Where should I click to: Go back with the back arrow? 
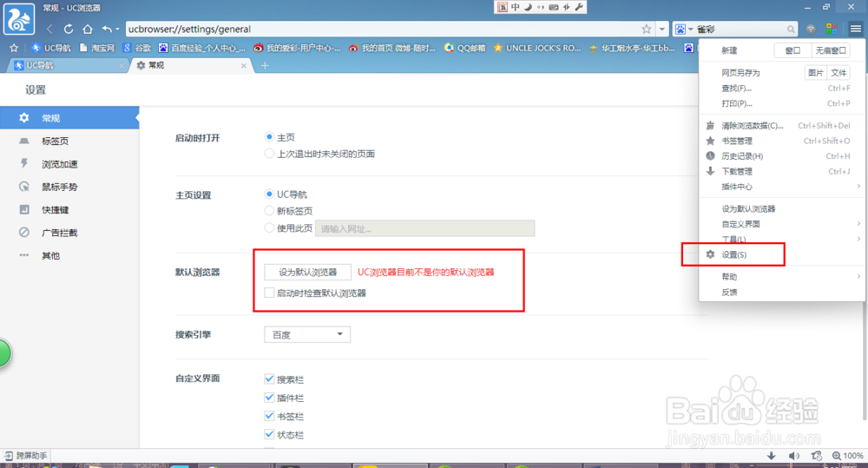pos(49,29)
